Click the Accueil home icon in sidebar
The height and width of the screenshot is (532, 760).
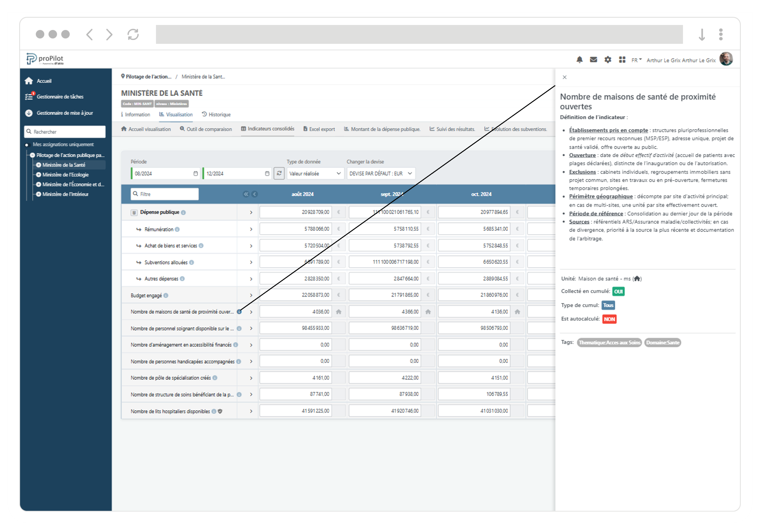pos(29,81)
